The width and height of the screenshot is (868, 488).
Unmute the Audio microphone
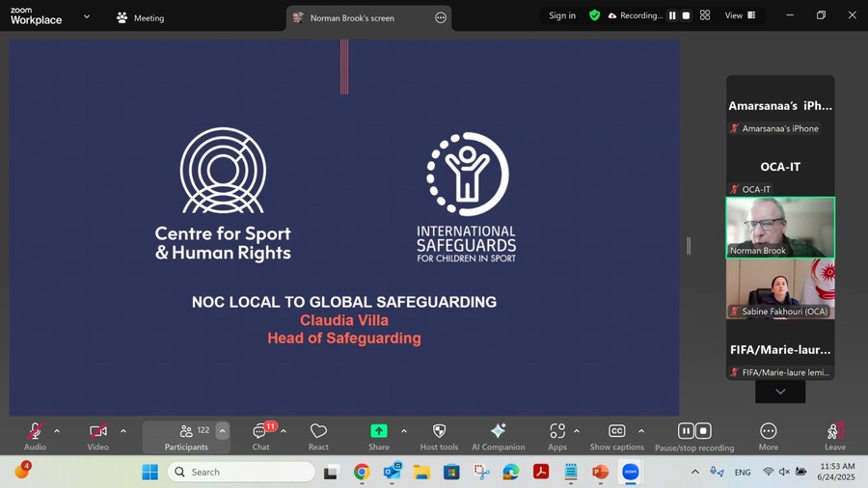(x=35, y=431)
